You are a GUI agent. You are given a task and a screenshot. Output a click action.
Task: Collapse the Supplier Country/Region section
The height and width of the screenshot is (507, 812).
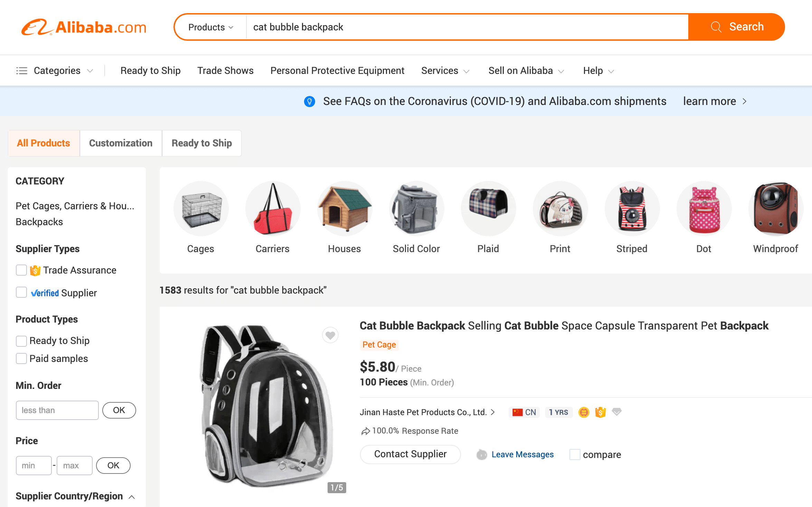point(132,497)
